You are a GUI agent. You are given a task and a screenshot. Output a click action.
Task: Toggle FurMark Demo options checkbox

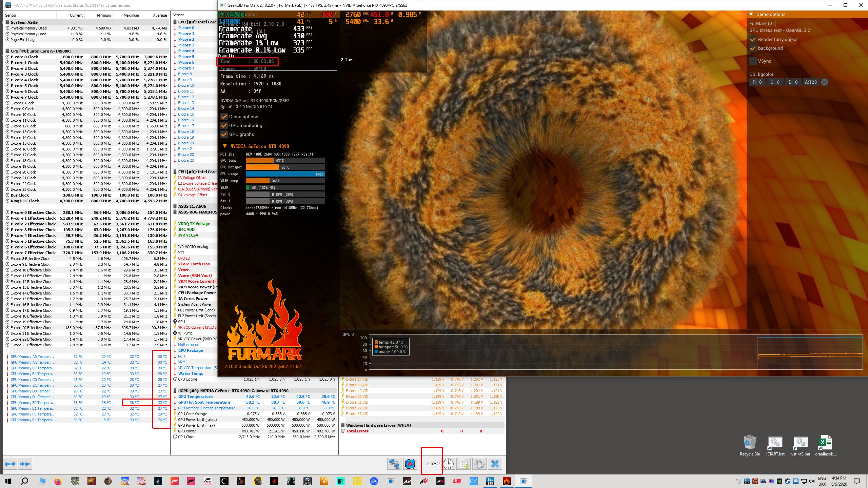(x=224, y=117)
